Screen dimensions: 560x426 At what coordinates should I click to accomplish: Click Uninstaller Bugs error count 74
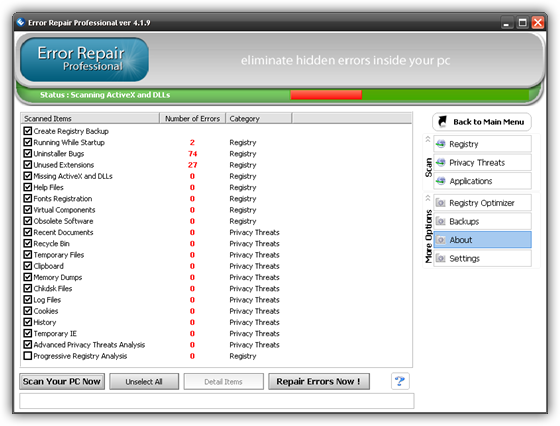[192, 154]
